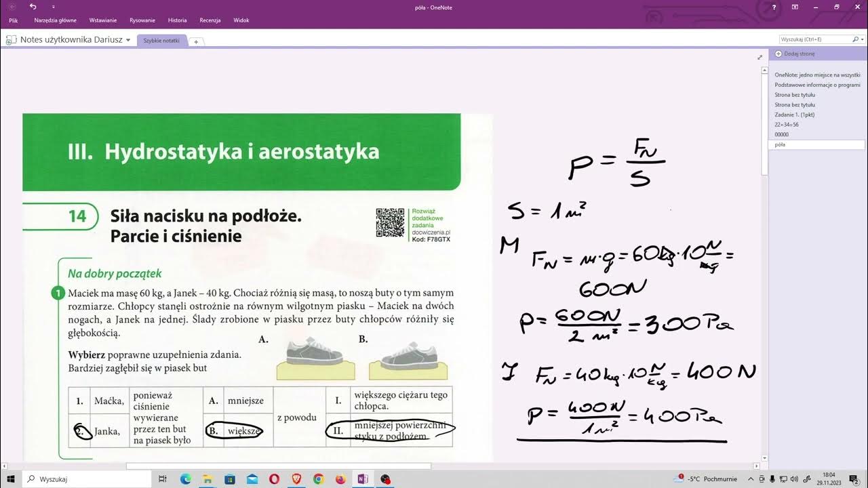Image resolution: width=868 pixels, height=488 pixels.
Task: Launch Brave browser from the taskbar
Action: click(x=296, y=479)
